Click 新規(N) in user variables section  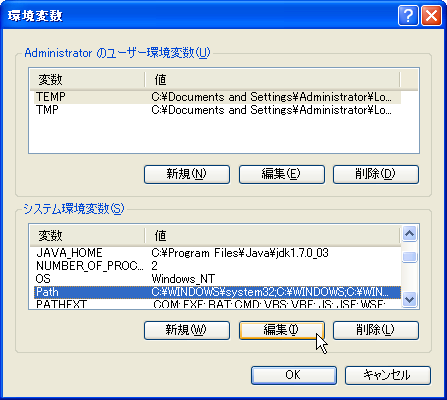[187, 174]
